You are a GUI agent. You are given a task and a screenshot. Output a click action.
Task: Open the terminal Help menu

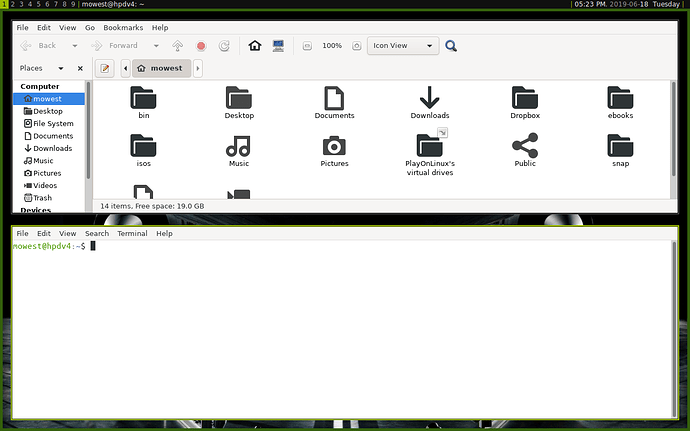point(164,233)
